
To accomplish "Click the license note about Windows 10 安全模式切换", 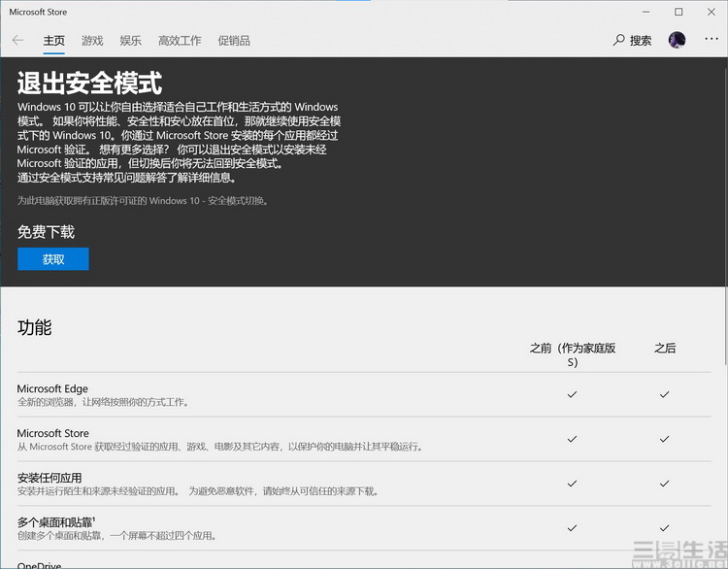I will tap(143, 201).
